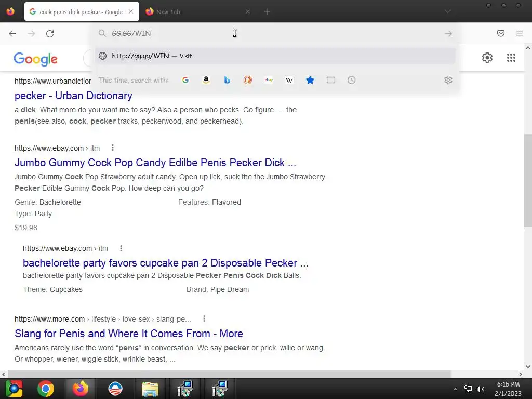Click the horizontal scrollbar at page bottom
Image resolution: width=532 pixels, height=399 pixels.
pos(229,374)
